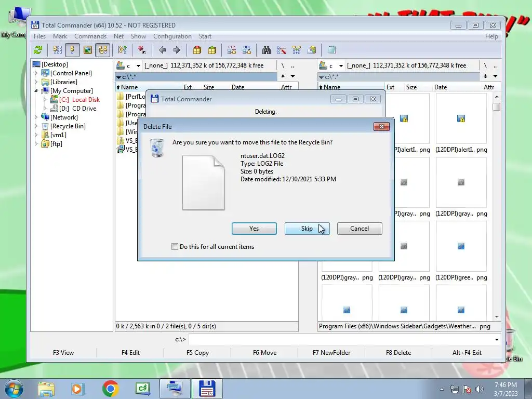Screen dimensions: 532x399
Task: Expand the [Recycle Bin] tree node
Action: pyautogui.click(x=36, y=126)
